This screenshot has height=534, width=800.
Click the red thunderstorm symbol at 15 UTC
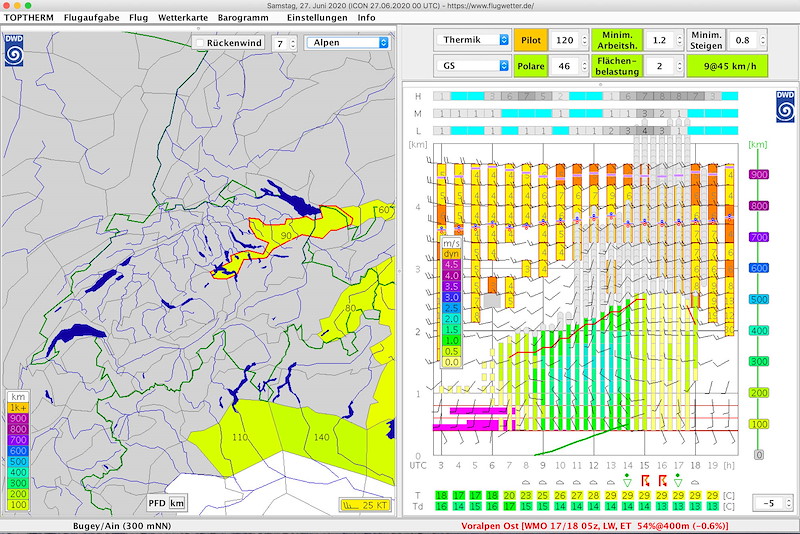click(645, 480)
